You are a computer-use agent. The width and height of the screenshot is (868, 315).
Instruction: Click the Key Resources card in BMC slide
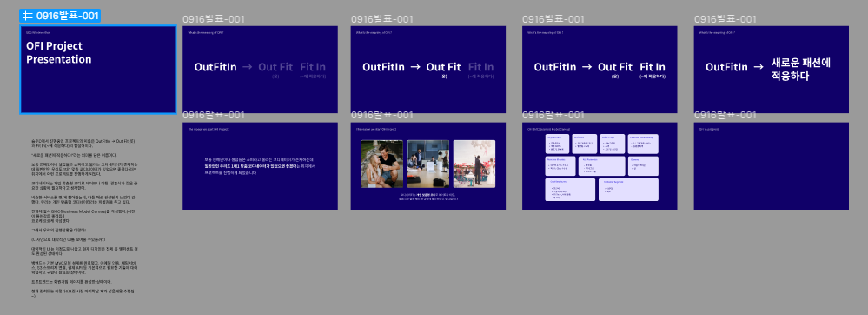602,166
